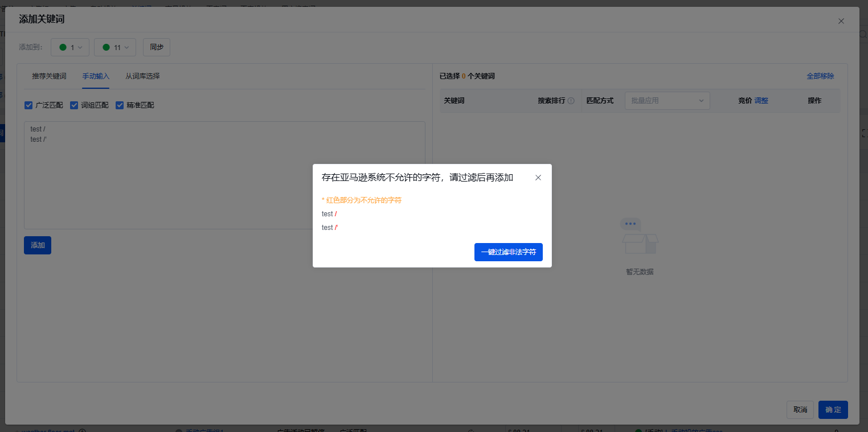Click the 调整 bid link
The image size is (868, 432).
761,101
